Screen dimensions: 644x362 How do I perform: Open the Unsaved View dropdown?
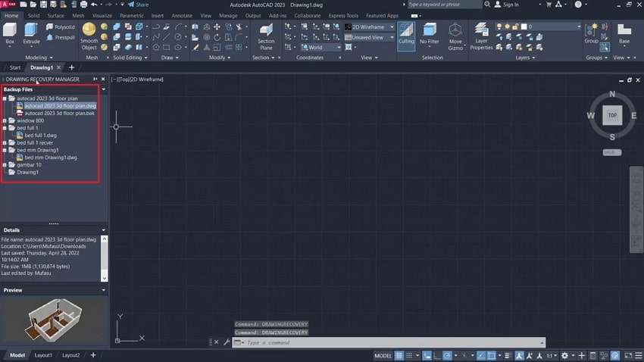click(x=370, y=37)
